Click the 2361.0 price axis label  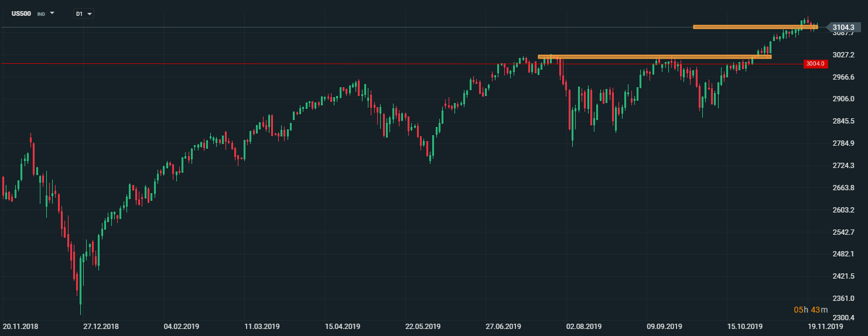coord(843,299)
